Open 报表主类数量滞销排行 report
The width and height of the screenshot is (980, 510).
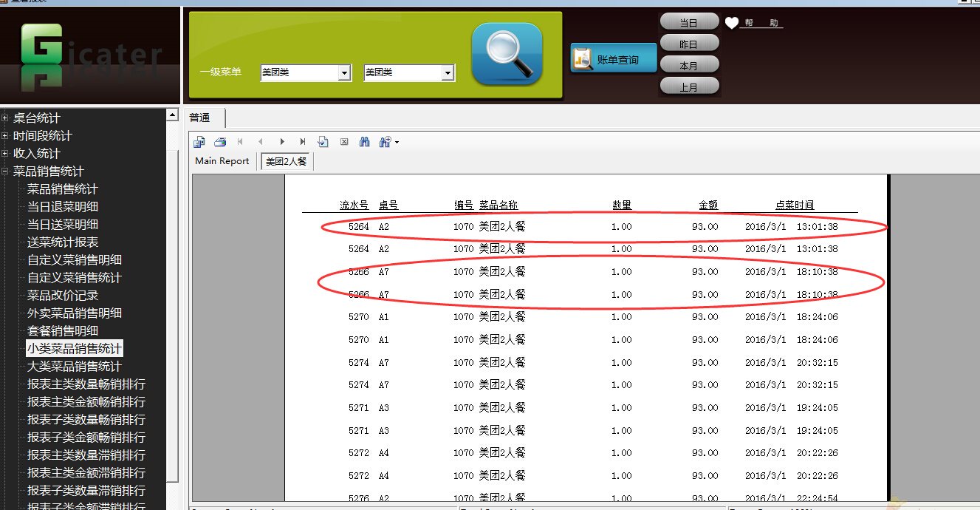coord(86,455)
